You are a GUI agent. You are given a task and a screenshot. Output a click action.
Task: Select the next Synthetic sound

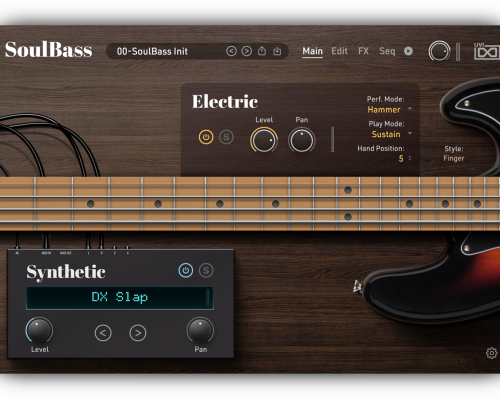point(138,333)
